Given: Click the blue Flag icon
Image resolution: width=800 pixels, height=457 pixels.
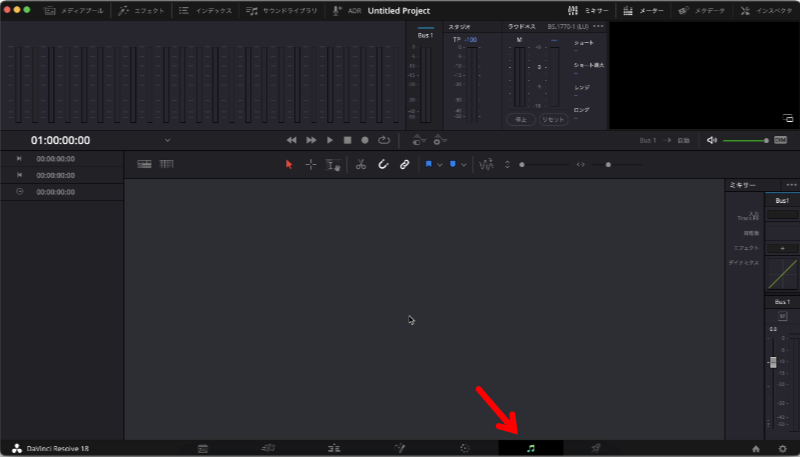Looking at the screenshot, I should [x=429, y=164].
